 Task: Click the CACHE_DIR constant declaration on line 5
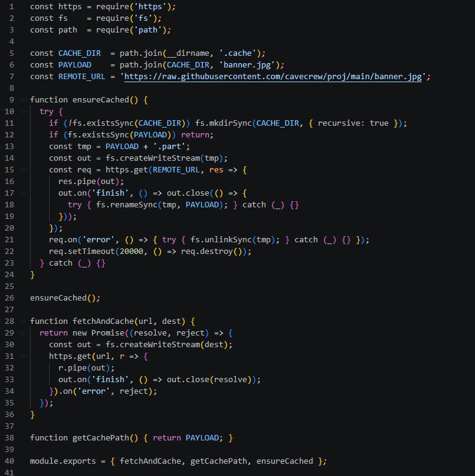(80, 53)
